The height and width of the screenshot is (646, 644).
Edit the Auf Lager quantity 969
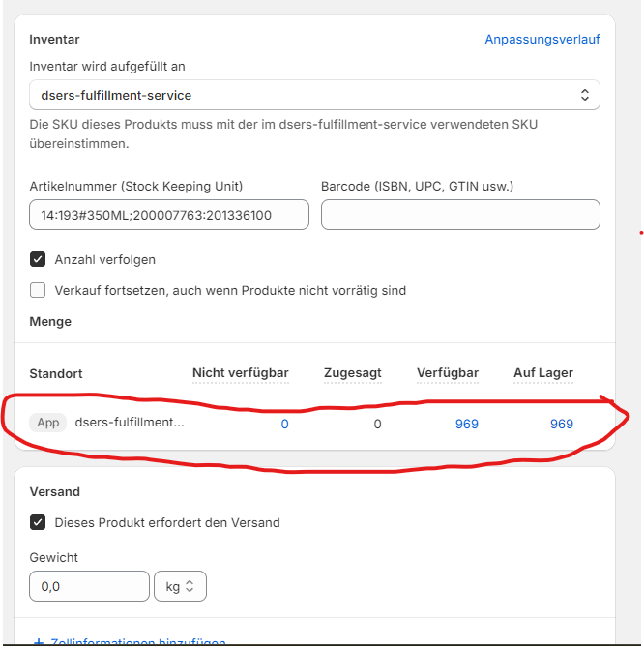pos(561,424)
